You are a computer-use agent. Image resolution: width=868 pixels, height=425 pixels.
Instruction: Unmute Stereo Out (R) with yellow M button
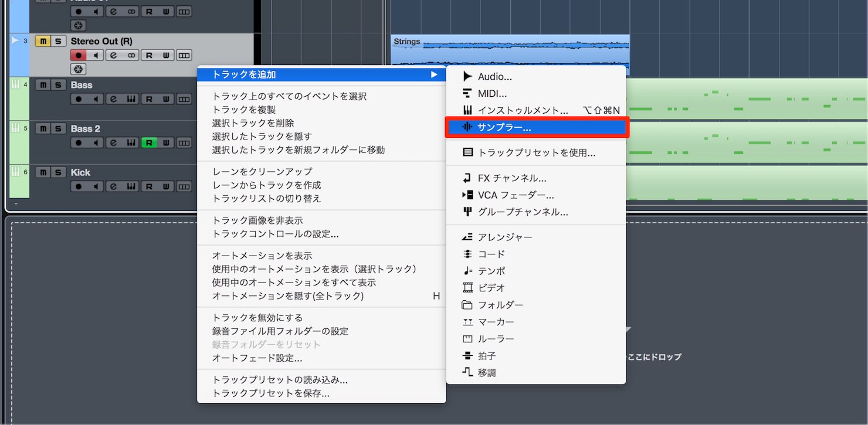[42, 41]
